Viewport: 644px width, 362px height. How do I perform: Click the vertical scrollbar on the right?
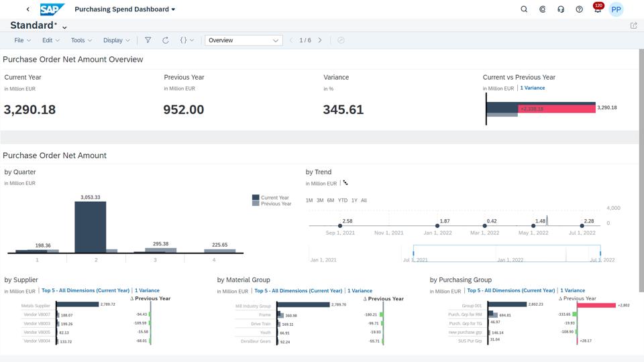(641, 170)
